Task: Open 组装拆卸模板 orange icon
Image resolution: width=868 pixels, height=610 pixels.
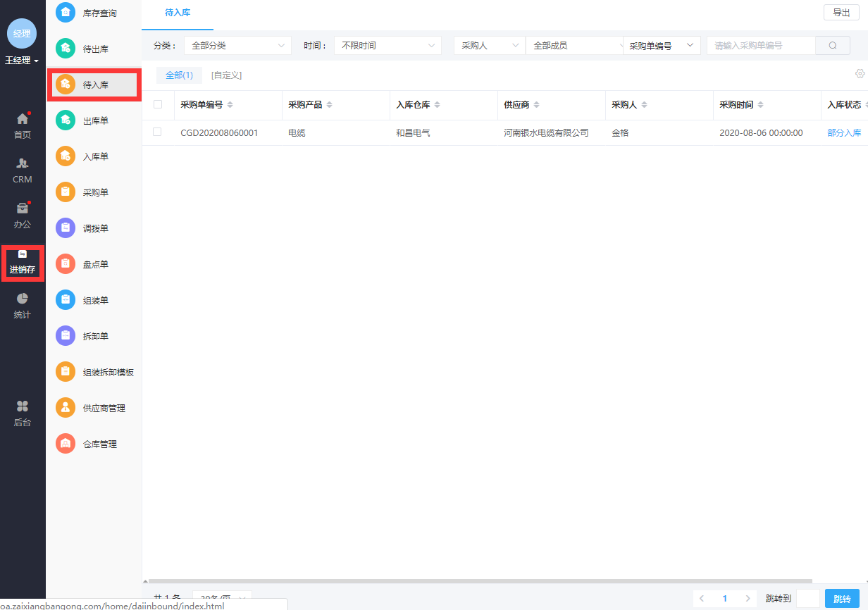Action: pyautogui.click(x=66, y=372)
